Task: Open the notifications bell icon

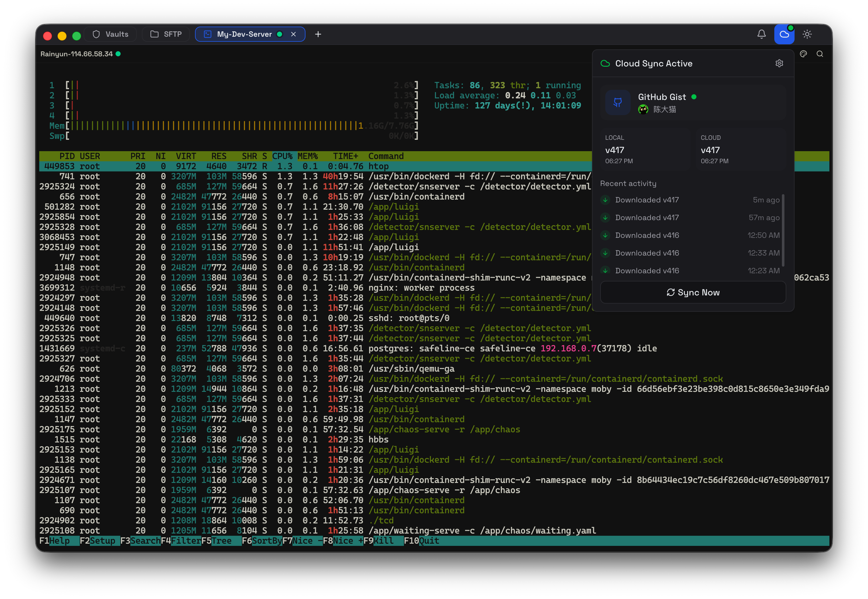Action: [762, 34]
